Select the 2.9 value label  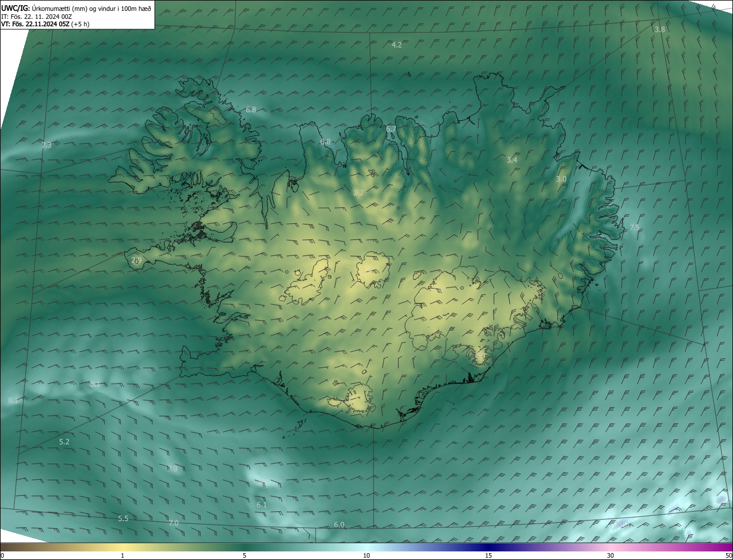click(136, 261)
